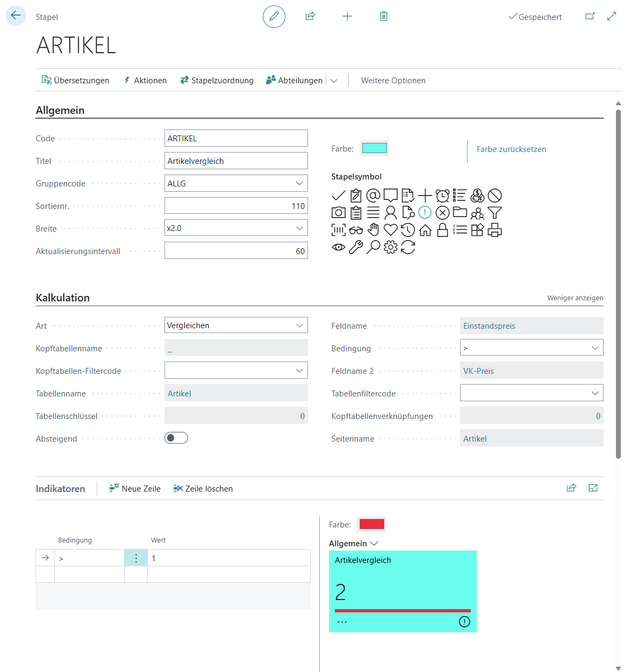Choose the heart stack symbol
This screenshot has height=672, width=638.
click(391, 230)
